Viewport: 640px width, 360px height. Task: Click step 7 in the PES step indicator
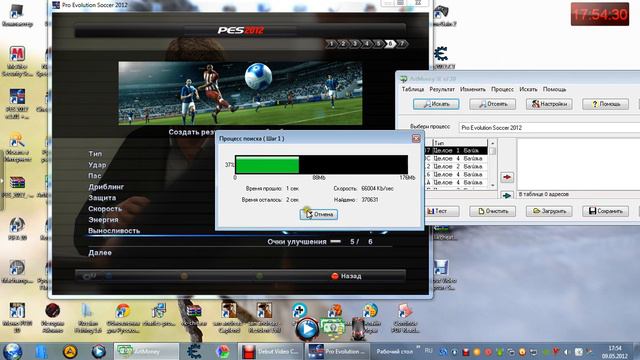(402, 44)
